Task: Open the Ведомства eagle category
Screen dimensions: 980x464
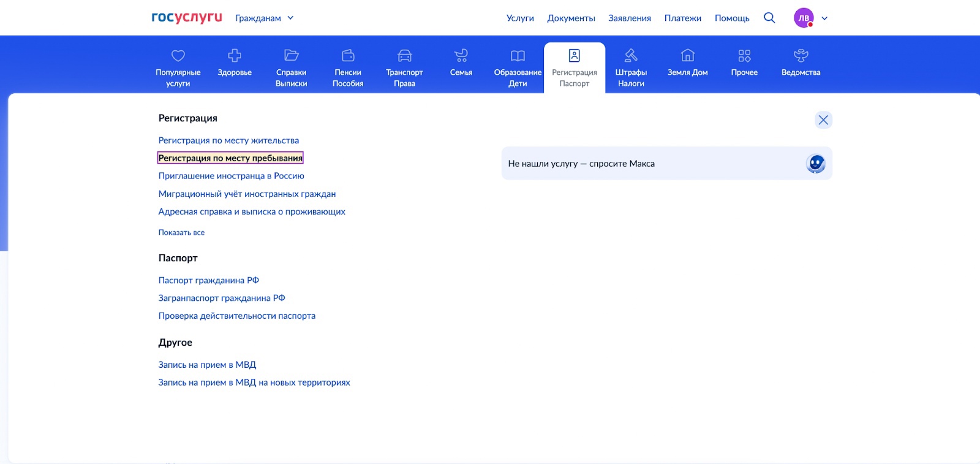Action: tap(801, 63)
